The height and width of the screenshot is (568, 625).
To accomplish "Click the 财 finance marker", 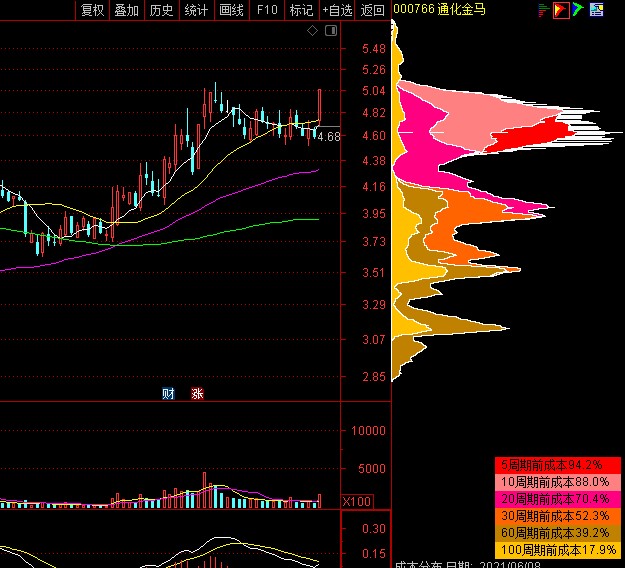I will [x=168, y=394].
